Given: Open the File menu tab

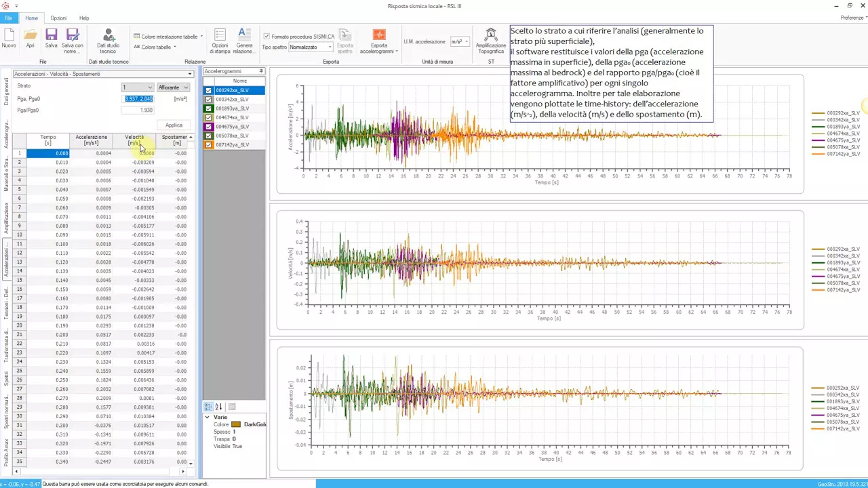Looking at the screenshot, I should pyautogui.click(x=8, y=18).
